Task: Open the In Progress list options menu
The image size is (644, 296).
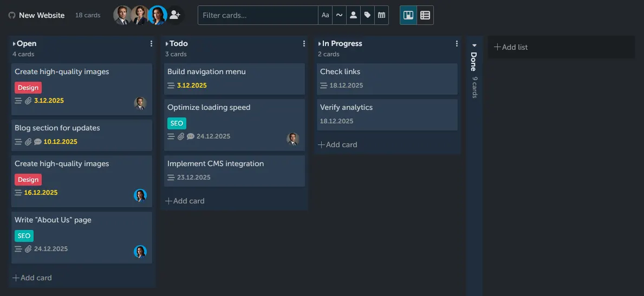Action: [457, 44]
